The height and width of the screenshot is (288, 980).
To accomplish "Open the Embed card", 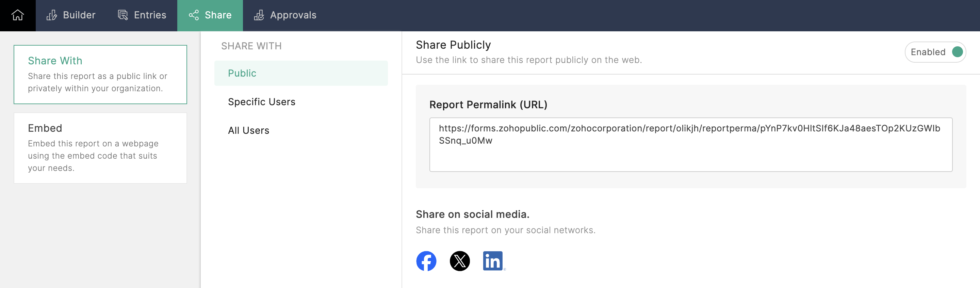I will tap(100, 148).
